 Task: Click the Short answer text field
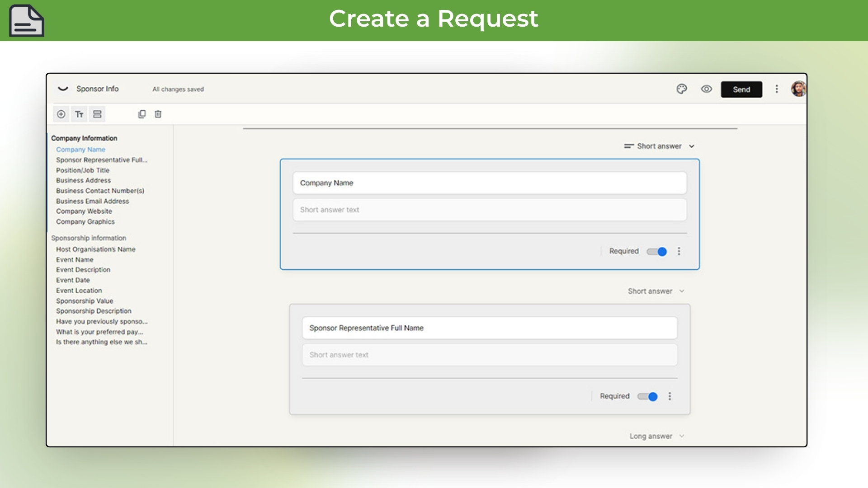pos(490,209)
